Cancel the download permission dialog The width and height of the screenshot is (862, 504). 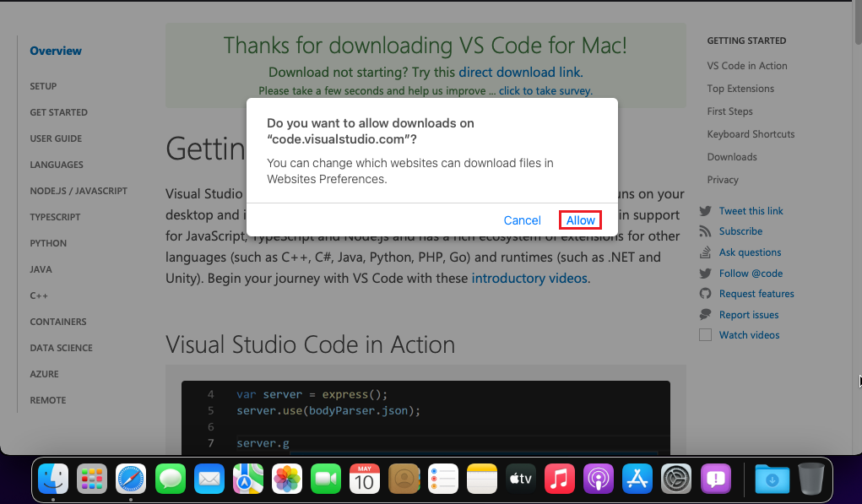click(522, 220)
